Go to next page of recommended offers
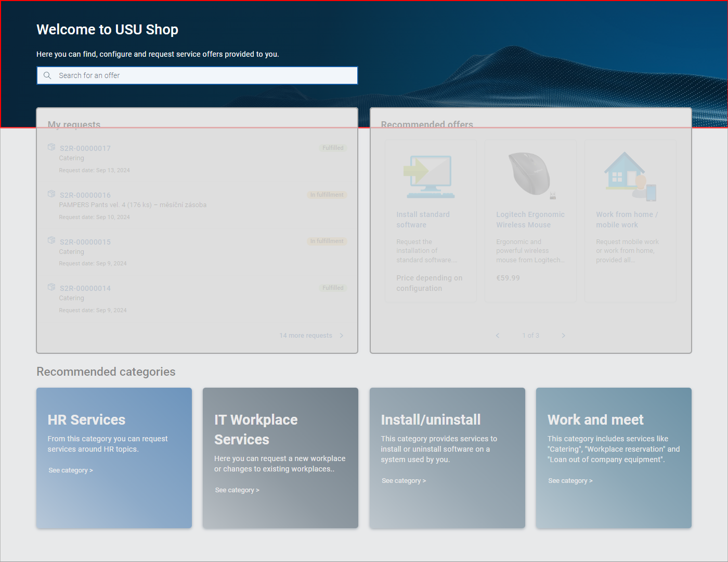Viewport: 728px width, 562px height. (x=563, y=336)
